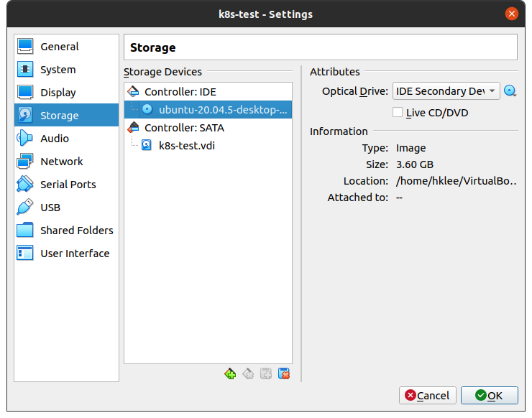Add a new storage controller
The width and height of the screenshot is (532, 418).
[230, 374]
